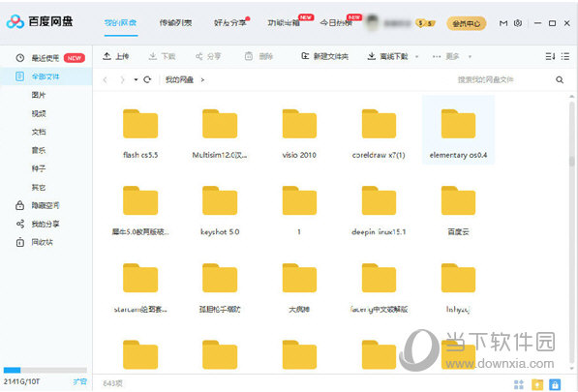This screenshot has height=392, width=578.
Task: Create a folder with 新建文件夹
Action: click(x=324, y=56)
